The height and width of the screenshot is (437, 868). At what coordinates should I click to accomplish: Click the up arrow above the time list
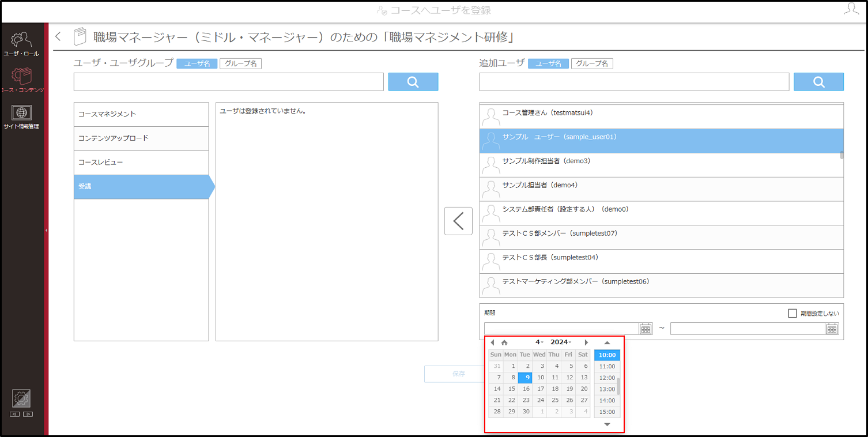click(607, 342)
